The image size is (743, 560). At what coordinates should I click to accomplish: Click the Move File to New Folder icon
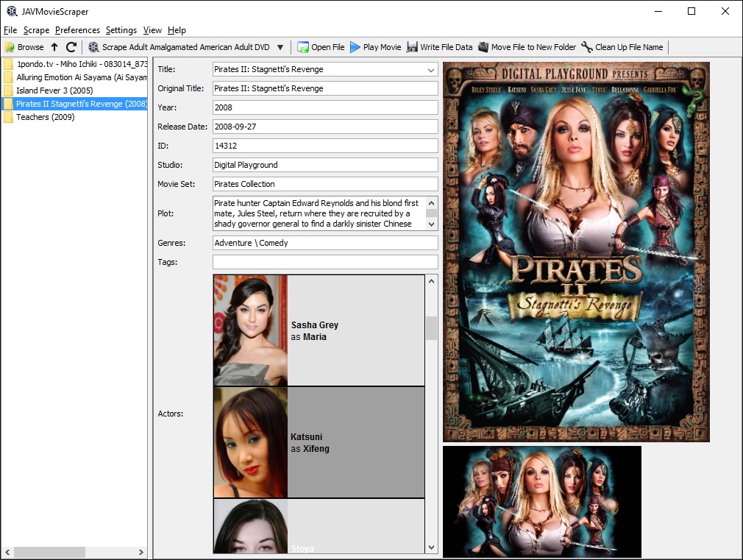(x=483, y=47)
